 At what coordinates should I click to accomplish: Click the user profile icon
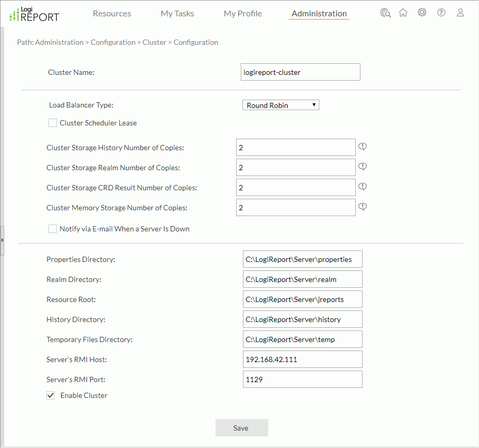460,12
